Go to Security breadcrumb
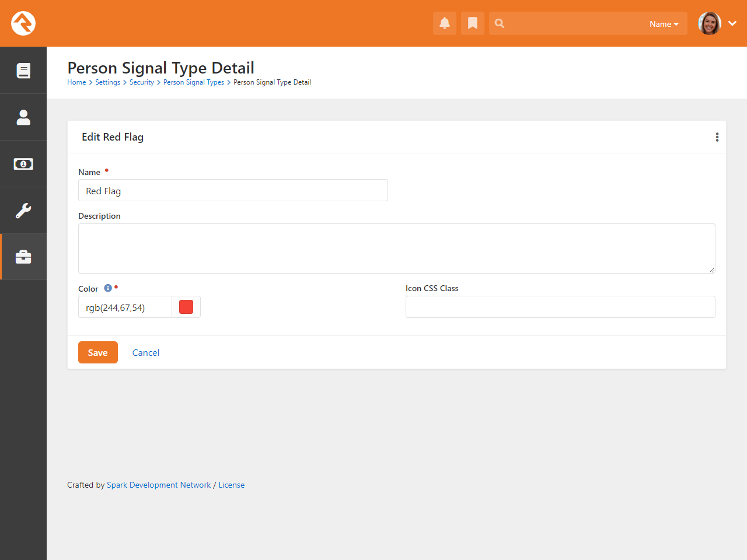This screenshot has height=560, width=747. pyautogui.click(x=142, y=82)
